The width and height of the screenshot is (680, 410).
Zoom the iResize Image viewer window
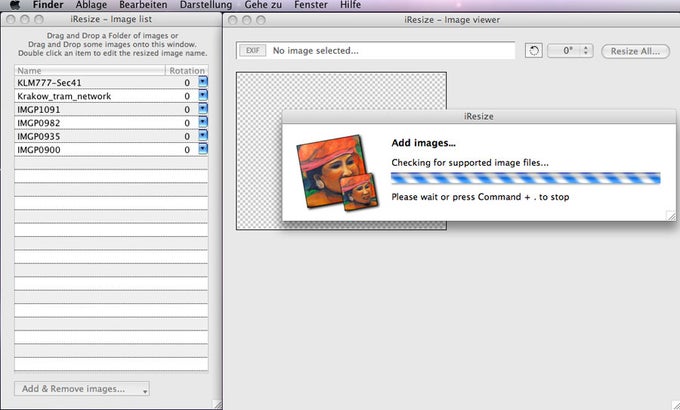[x=261, y=20]
